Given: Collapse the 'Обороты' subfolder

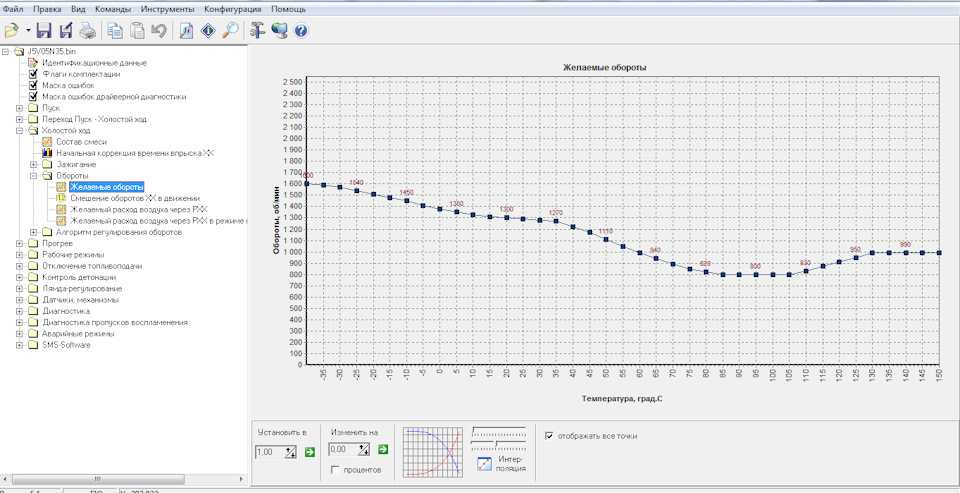Looking at the screenshot, I should pos(34,176).
